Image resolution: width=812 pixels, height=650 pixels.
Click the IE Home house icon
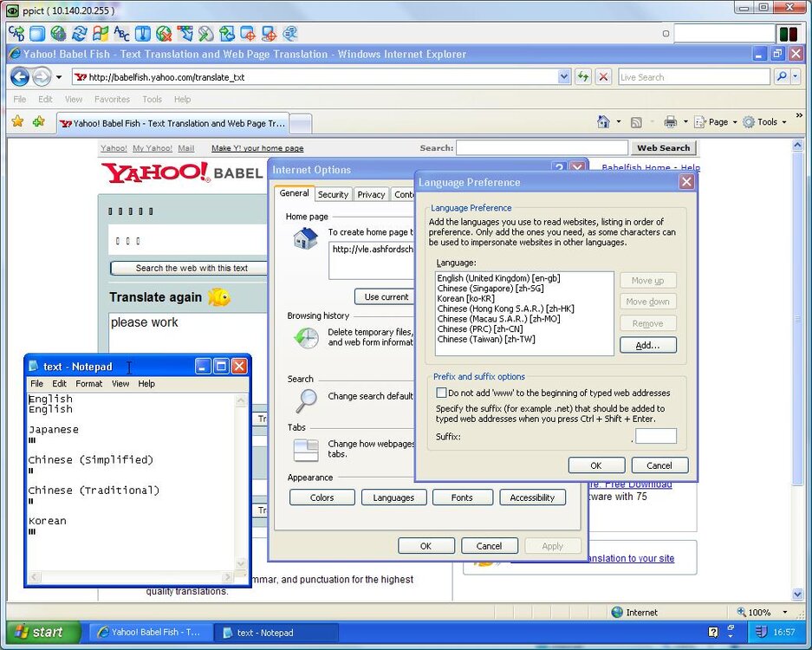click(603, 121)
